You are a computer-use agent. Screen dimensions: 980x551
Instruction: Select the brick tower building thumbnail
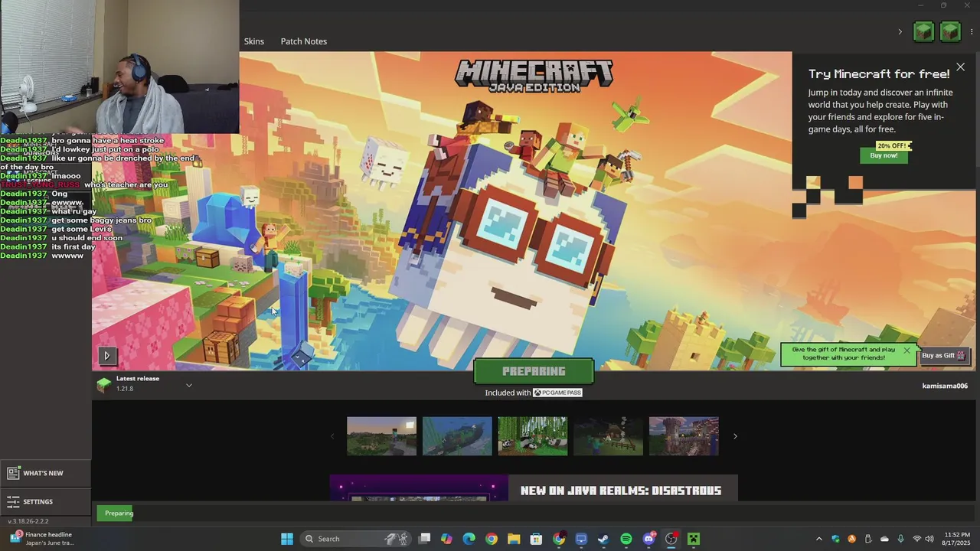pos(684,436)
